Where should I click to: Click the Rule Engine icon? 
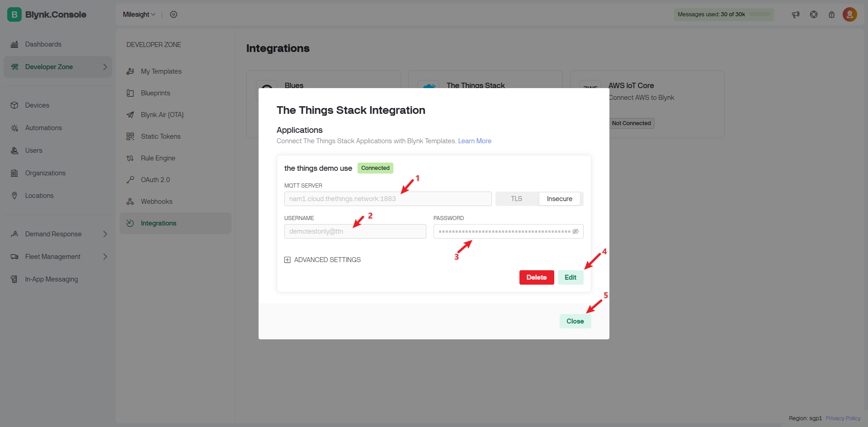click(x=130, y=158)
